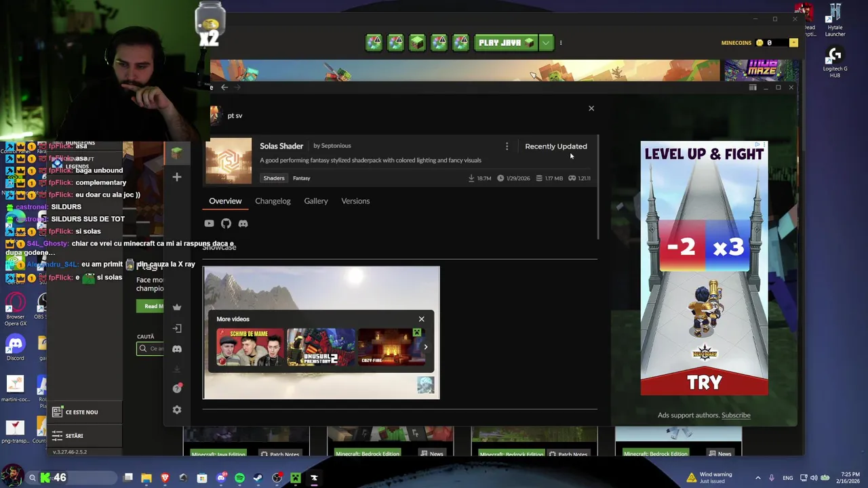
Task: Open the CurseForge anvil taskbar icon
Action: [x=314, y=479]
